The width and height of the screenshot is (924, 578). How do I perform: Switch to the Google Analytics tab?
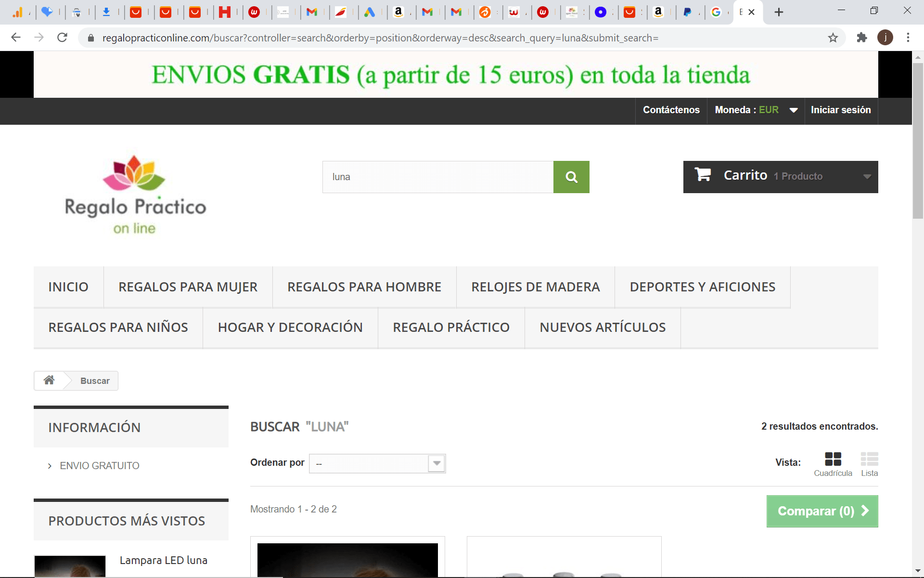click(17, 12)
